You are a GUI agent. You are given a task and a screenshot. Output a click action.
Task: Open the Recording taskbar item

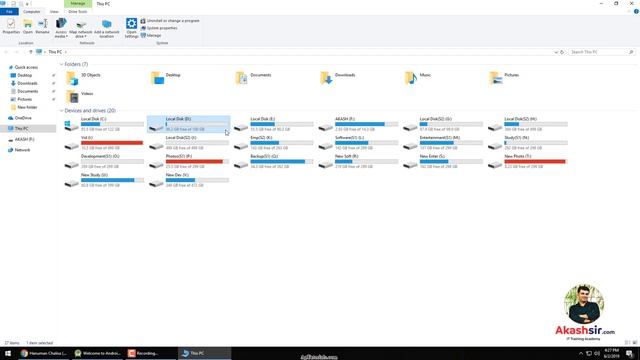coord(150,353)
